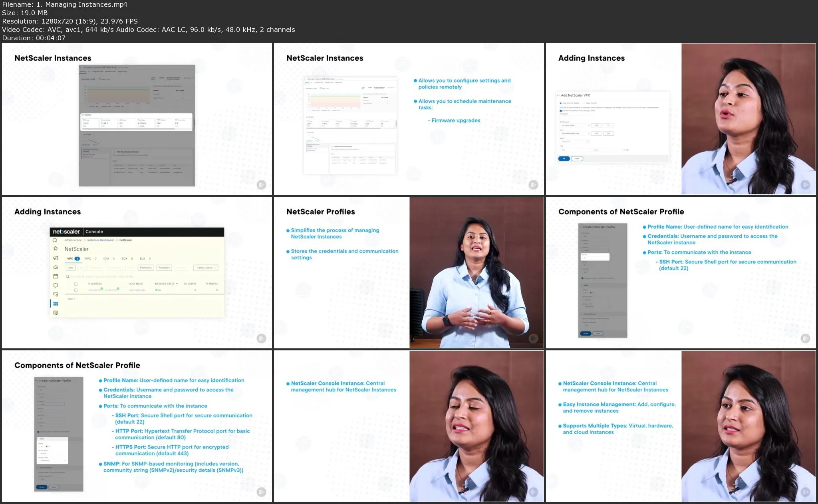This screenshot has width=818, height=504.
Task: Open the shield security icon in sidebar
Action: click(56, 285)
